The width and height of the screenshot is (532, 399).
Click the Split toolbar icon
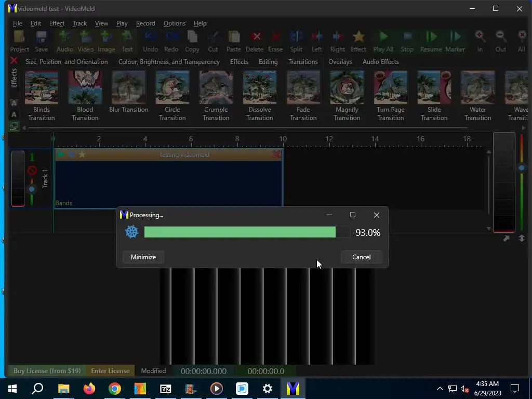point(296,42)
